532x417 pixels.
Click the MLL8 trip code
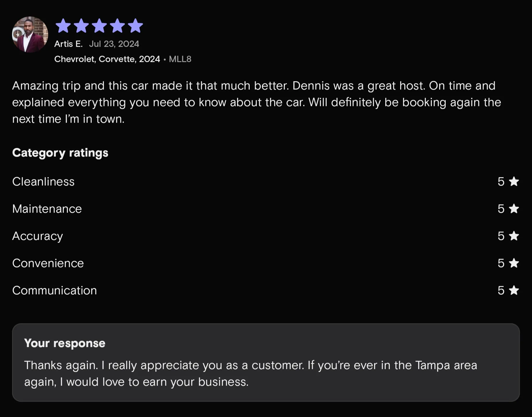180,59
